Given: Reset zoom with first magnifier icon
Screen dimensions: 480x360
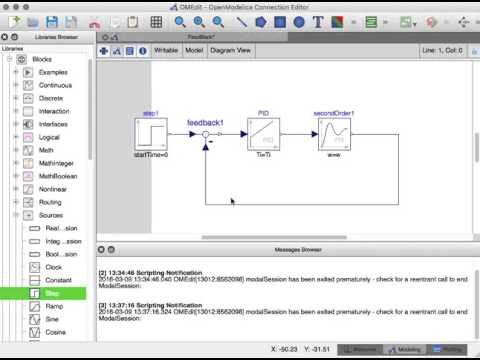Looking at the screenshot, I should (180, 22).
